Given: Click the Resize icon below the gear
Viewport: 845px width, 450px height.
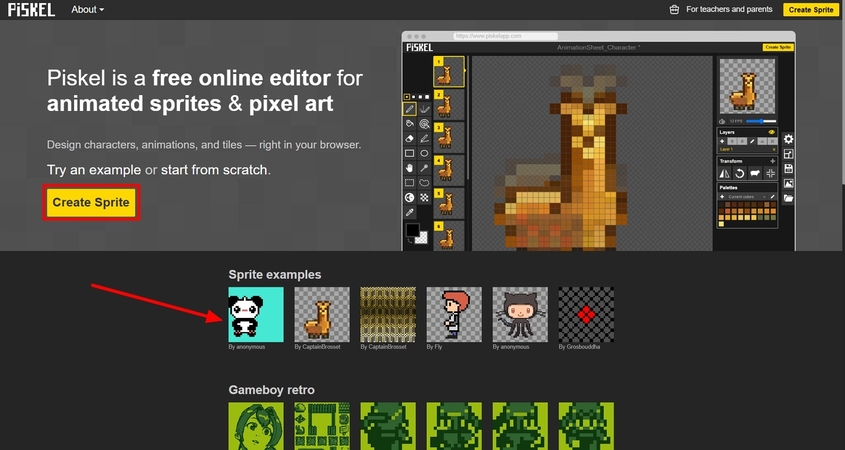Looking at the screenshot, I should [x=788, y=154].
